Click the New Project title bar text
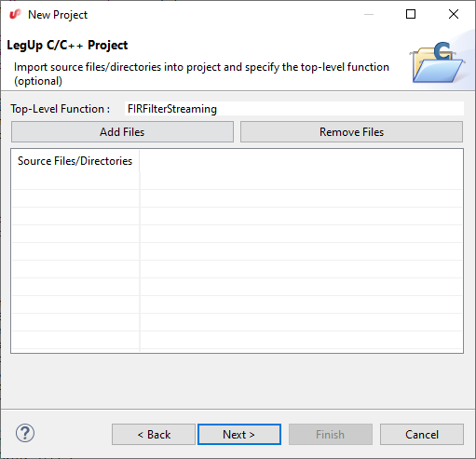 [58, 15]
